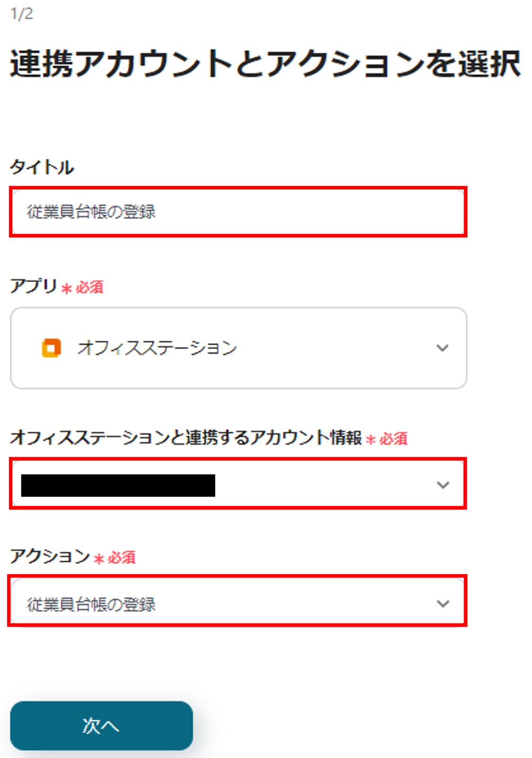Open the account info dropdown arrow

click(443, 485)
